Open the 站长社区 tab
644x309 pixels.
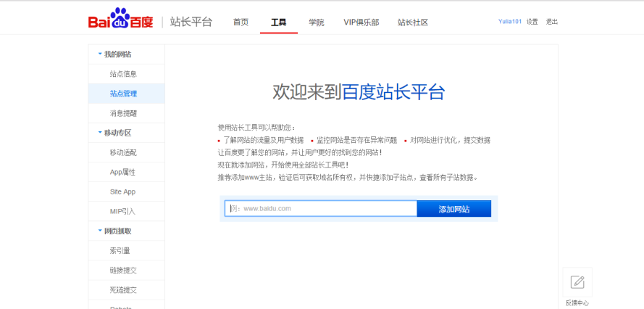(x=413, y=22)
